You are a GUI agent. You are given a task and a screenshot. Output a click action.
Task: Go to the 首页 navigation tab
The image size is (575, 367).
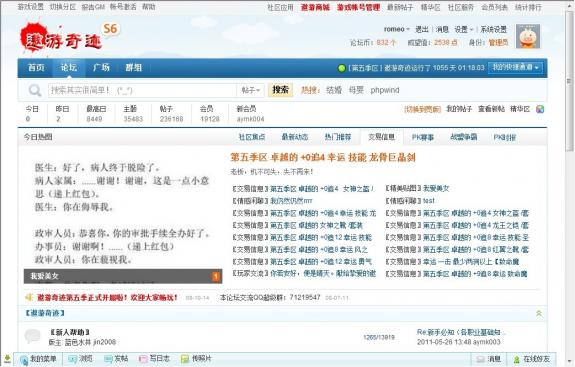tap(36, 68)
